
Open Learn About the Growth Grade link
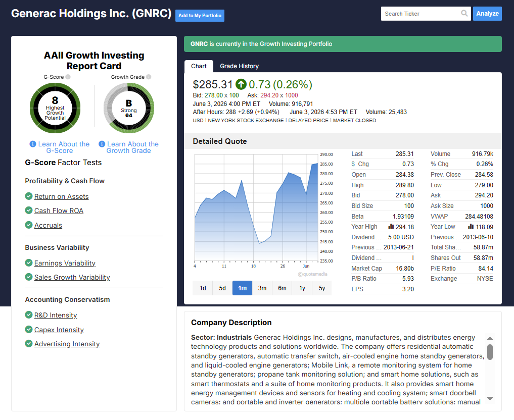pos(132,147)
